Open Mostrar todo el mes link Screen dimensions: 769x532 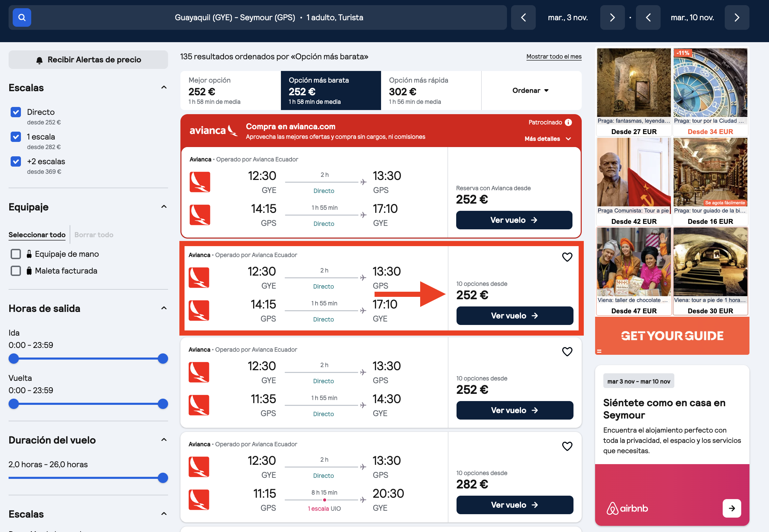coord(554,57)
